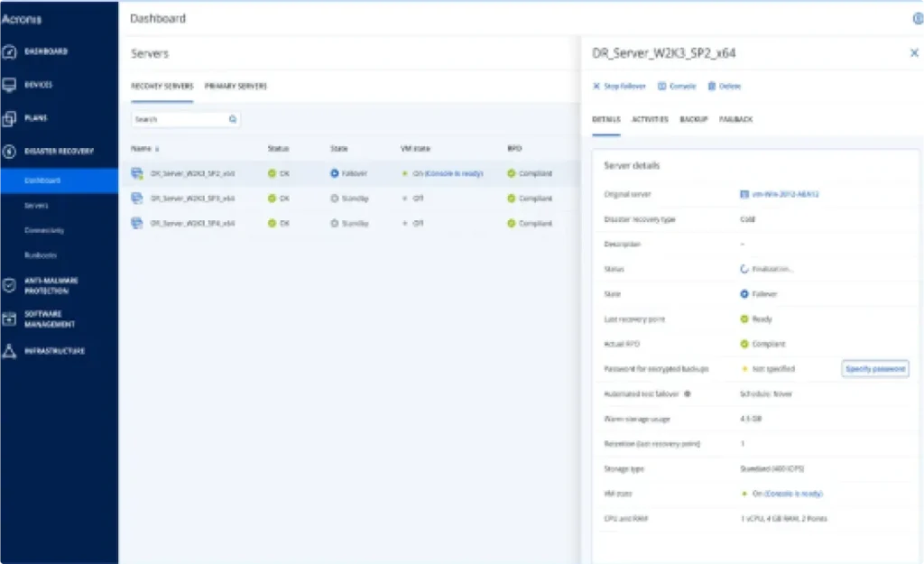924x564 pixels.
Task: Click the CPU and RAM value text
Action: click(783, 519)
